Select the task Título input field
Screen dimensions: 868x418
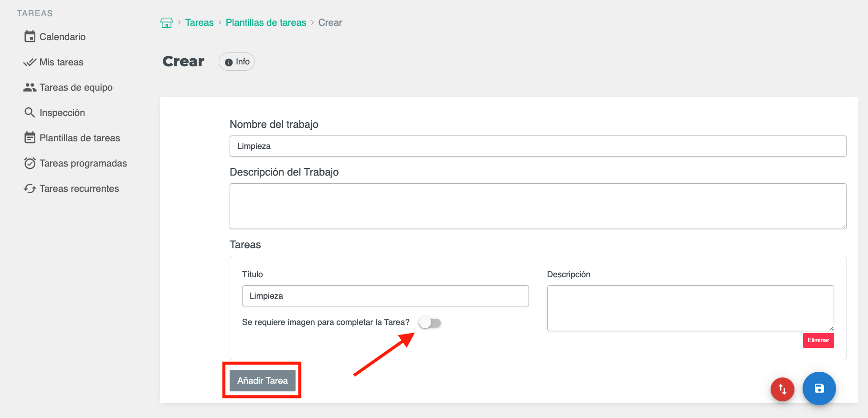[385, 296]
